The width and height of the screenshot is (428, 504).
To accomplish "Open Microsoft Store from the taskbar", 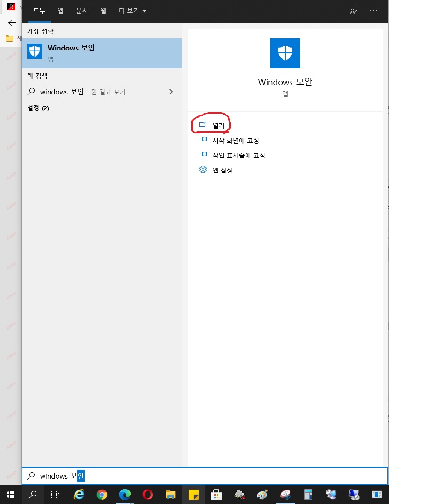I will click(x=217, y=494).
